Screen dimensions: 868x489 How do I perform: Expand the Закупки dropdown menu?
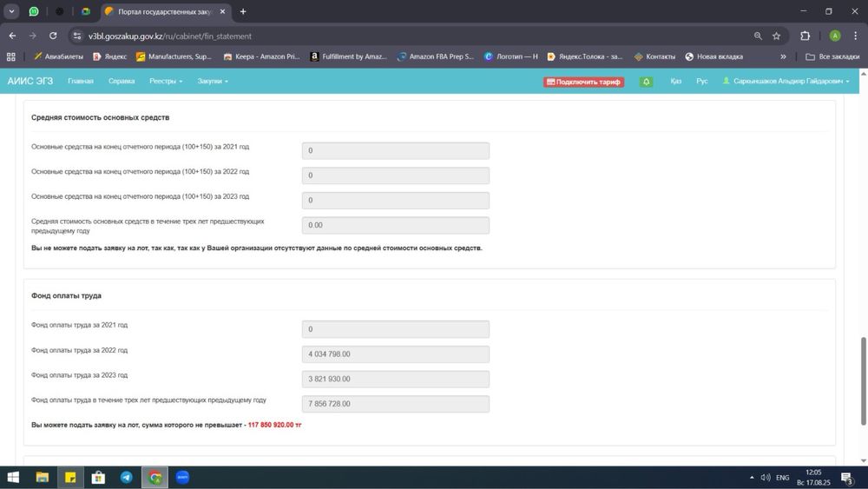point(213,82)
